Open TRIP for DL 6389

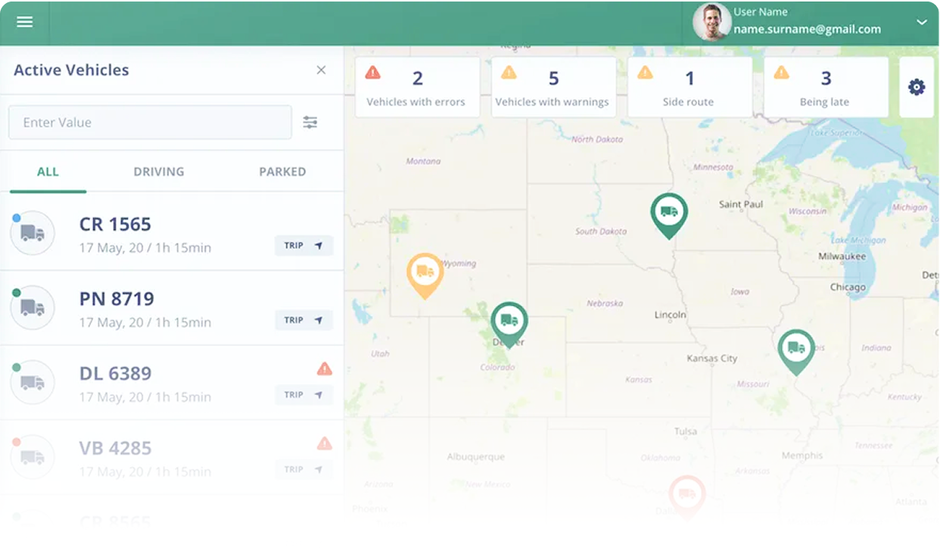(303, 395)
